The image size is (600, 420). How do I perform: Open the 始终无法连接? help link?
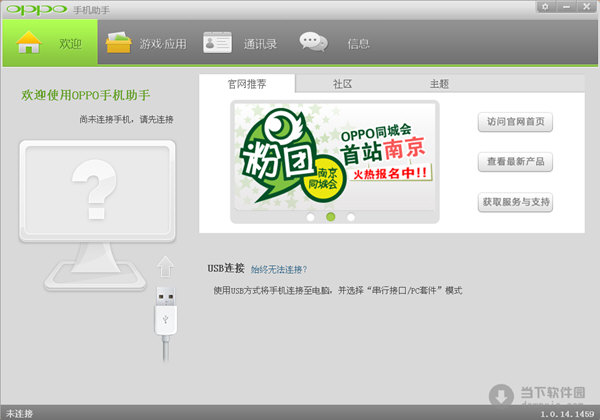(x=279, y=270)
